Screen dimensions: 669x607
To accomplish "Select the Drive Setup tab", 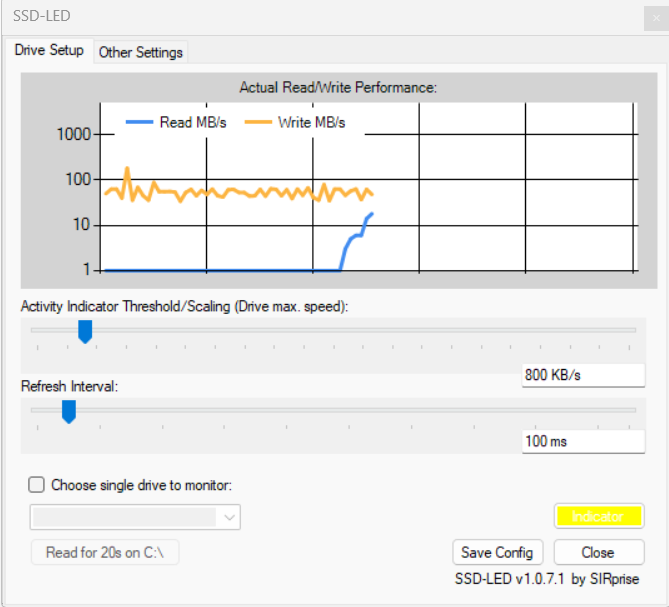I will point(50,51).
